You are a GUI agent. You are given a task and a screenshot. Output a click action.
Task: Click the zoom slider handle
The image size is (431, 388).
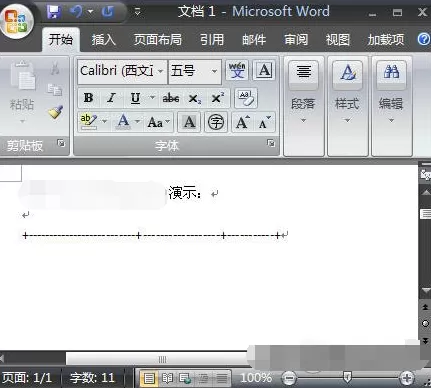(347, 377)
